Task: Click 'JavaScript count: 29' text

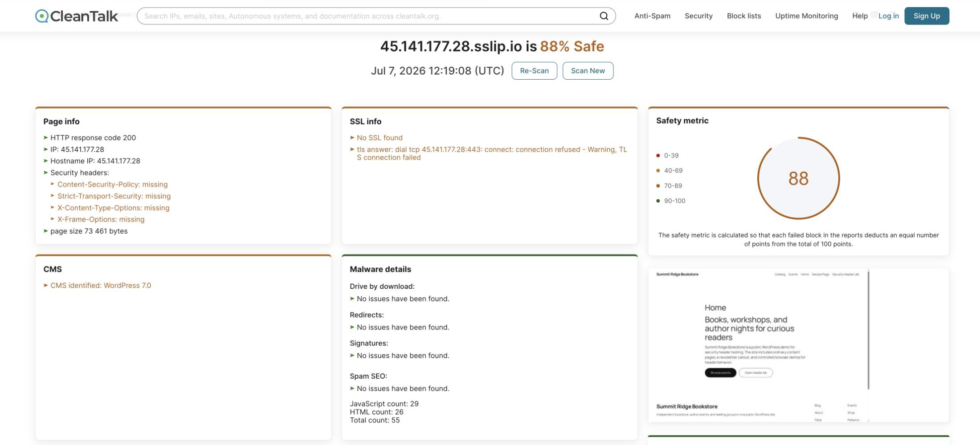Action: point(384,404)
